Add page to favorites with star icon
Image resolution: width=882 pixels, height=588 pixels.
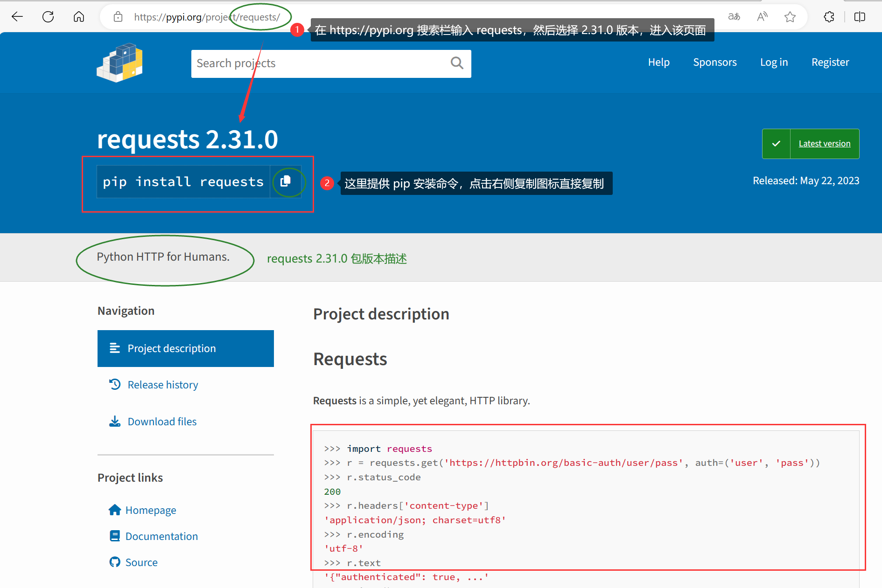point(790,17)
